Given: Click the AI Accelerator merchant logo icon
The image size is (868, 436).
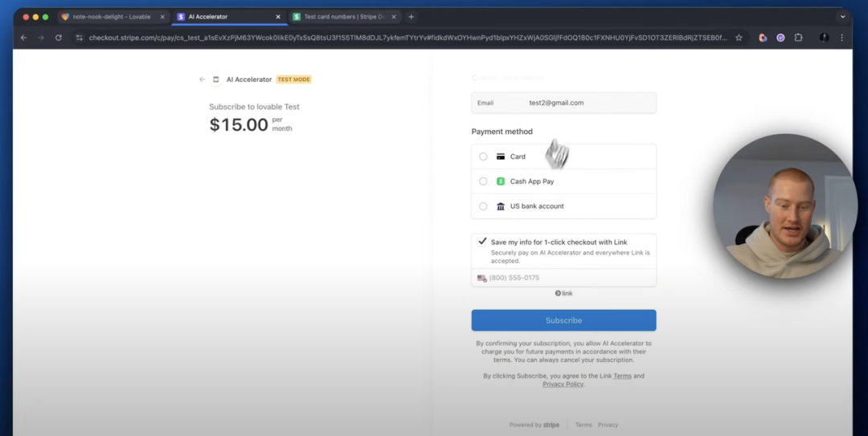Looking at the screenshot, I should 216,79.
